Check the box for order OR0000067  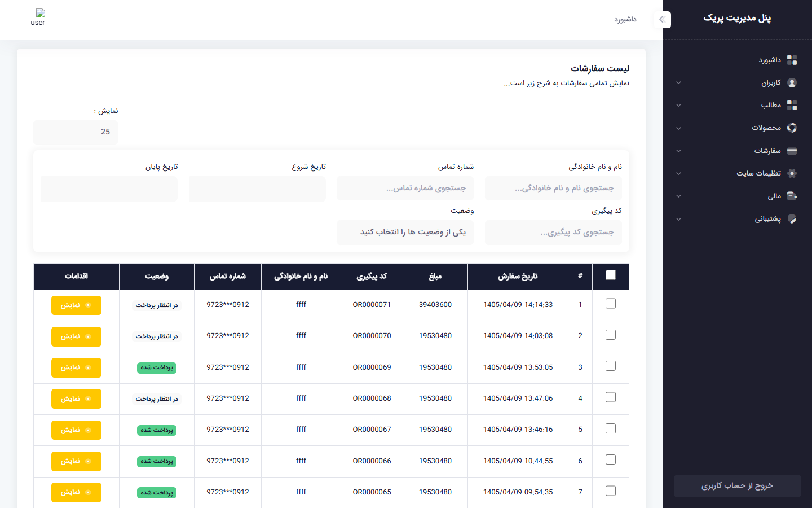tap(610, 428)
